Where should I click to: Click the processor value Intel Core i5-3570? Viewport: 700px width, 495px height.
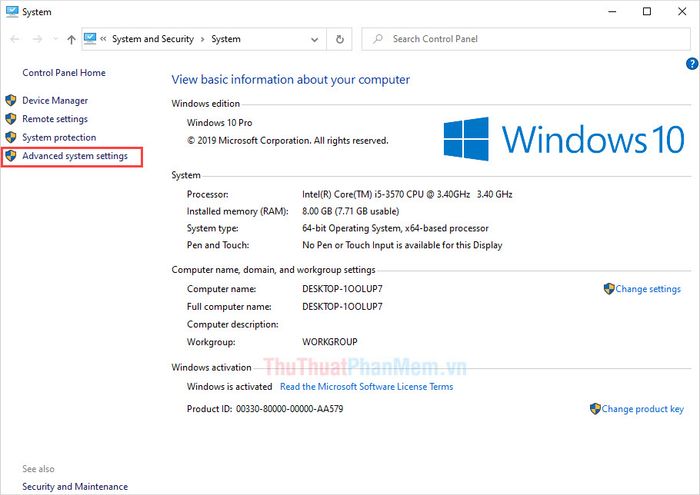point(407,194)
